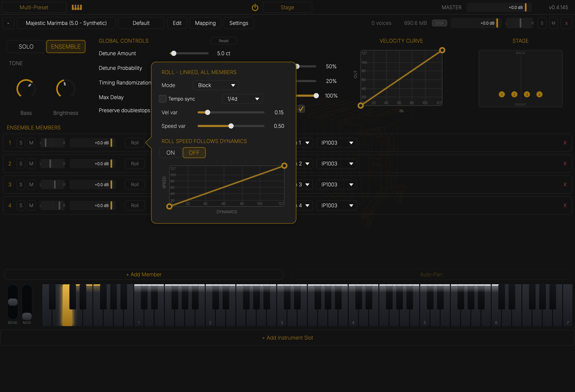Turn ON roll speed follows dynamics
This screenshot has height=392, width=575.
click(x=170, y=153)
